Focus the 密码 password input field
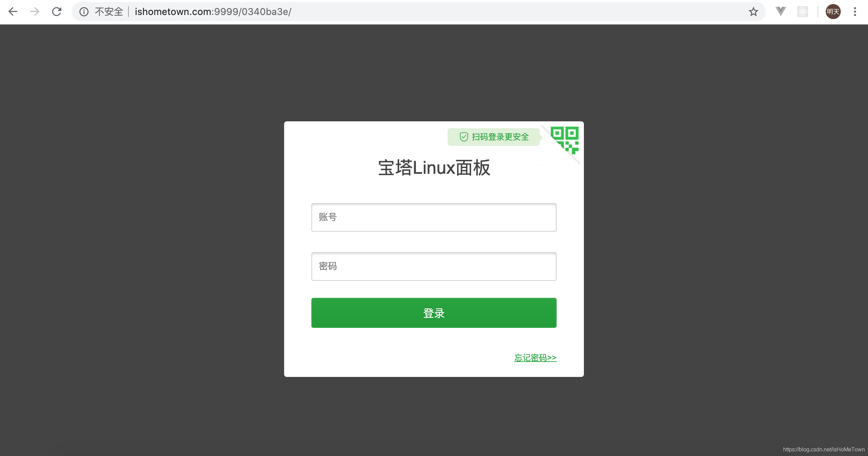868x456 pixels. [x=434, y=267]
